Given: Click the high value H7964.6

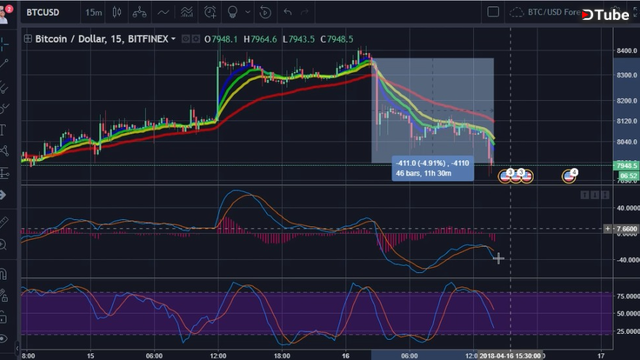Looking at the screenshot, I should 260,39.
